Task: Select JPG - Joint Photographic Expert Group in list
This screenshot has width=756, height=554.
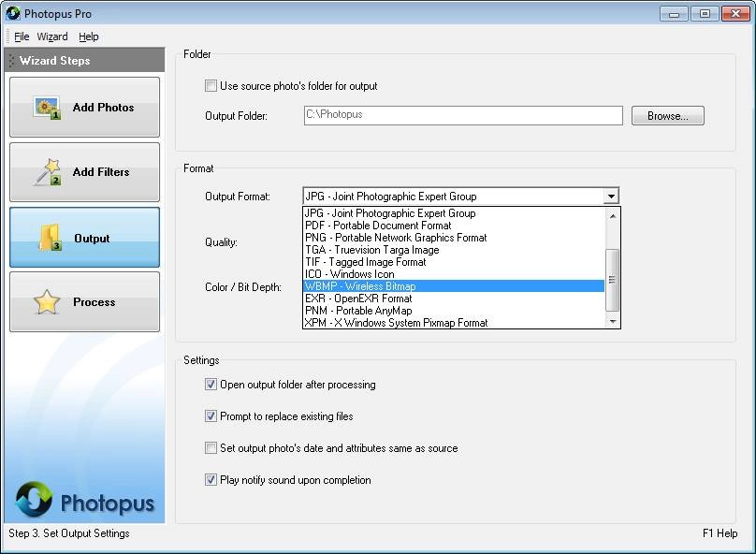Action: 454,213
